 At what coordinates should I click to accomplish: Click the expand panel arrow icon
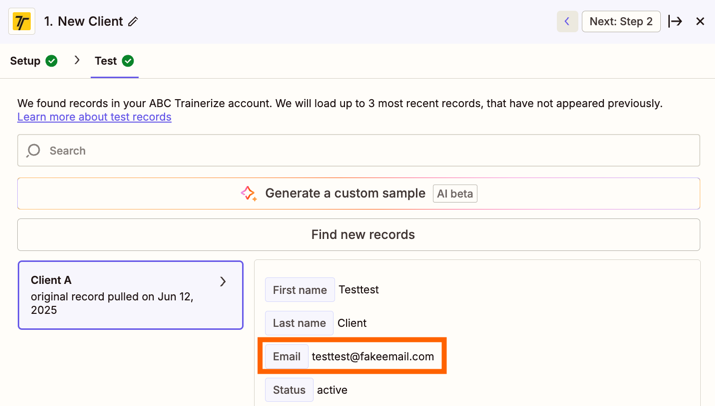click(675, 21)
